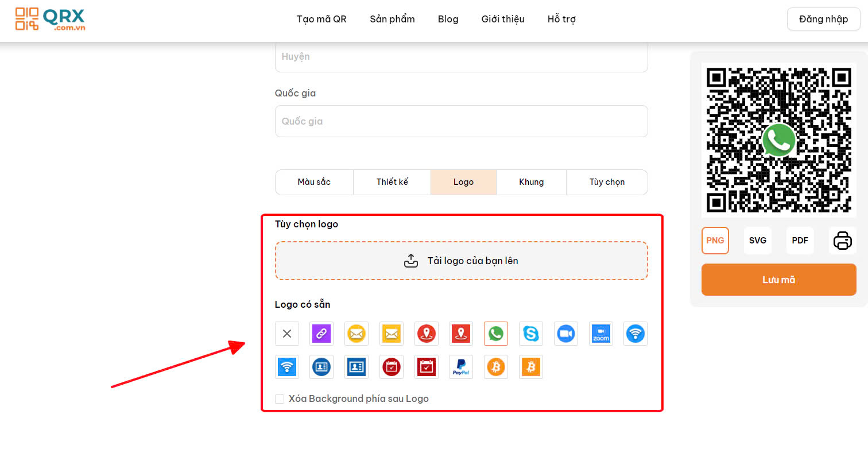Select the square red calendar logo
868x449 pixels.
click(x=427, y=367)
